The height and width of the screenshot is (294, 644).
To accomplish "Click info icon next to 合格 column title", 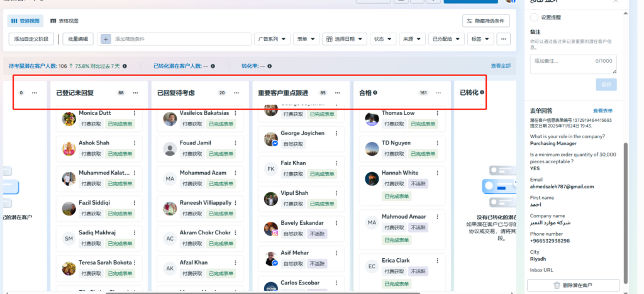I will (x=375, y=93).
